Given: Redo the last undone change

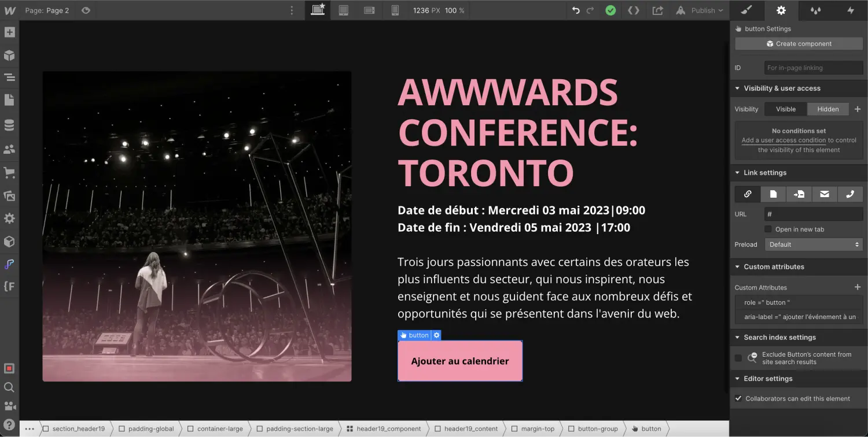Looking at the screenshot, I should point(590,10).
